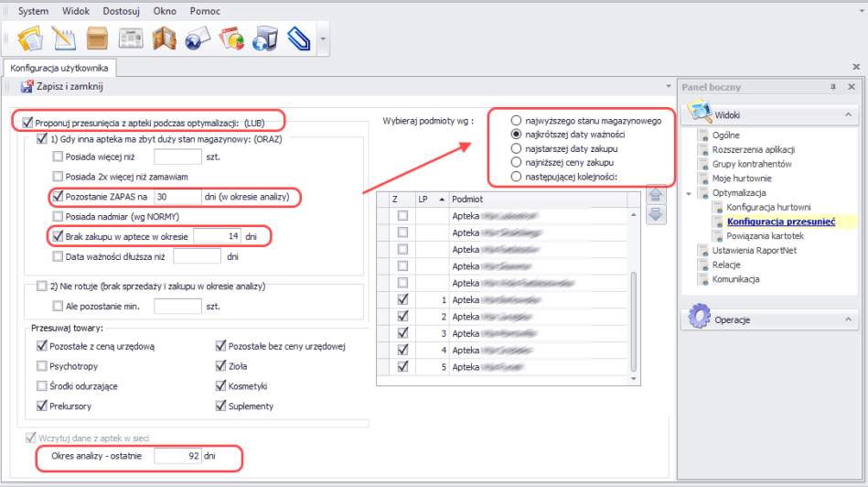Screen dimensions: 868x487
Task: Open the toolbar overflow dropdown arrow
Action: [323, 39]
